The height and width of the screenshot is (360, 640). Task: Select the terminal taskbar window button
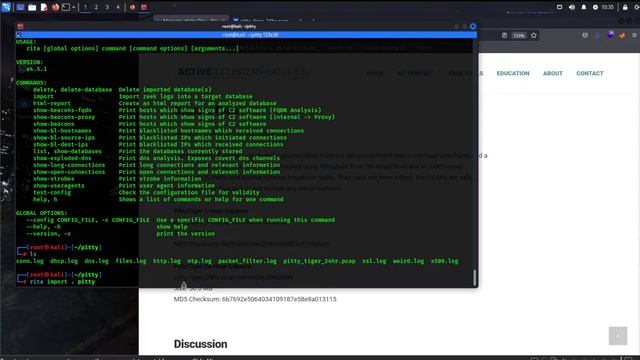coord(144,7)
